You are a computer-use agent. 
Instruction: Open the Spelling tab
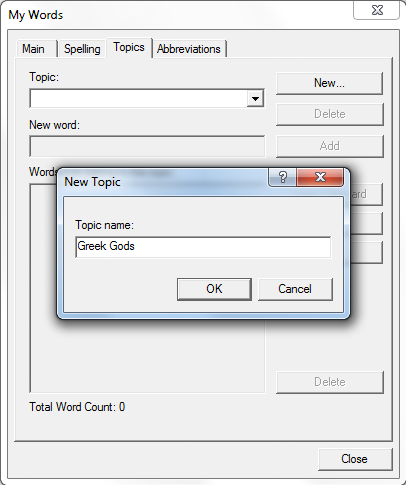coord(82,49)
